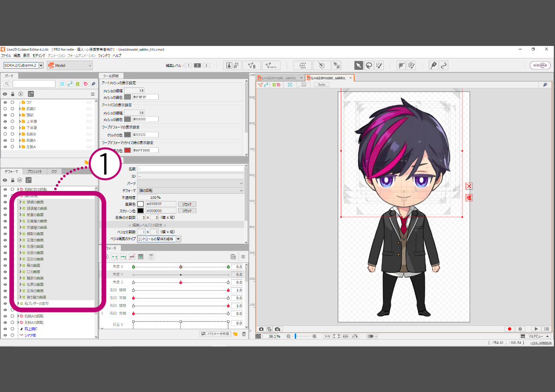Open メッシュの線色 color swatch #8F8F8F
The height and width of the screenshot is (392, 555).
tap(127, 97)
